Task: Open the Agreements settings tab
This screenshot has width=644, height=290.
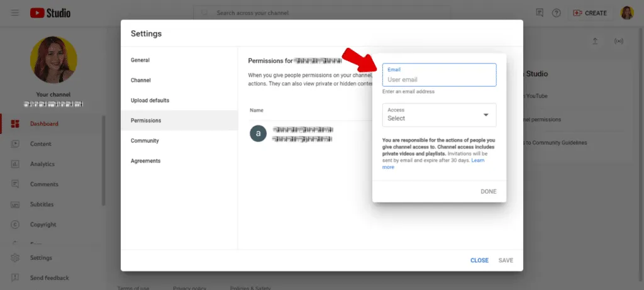Action: point(146,161)
